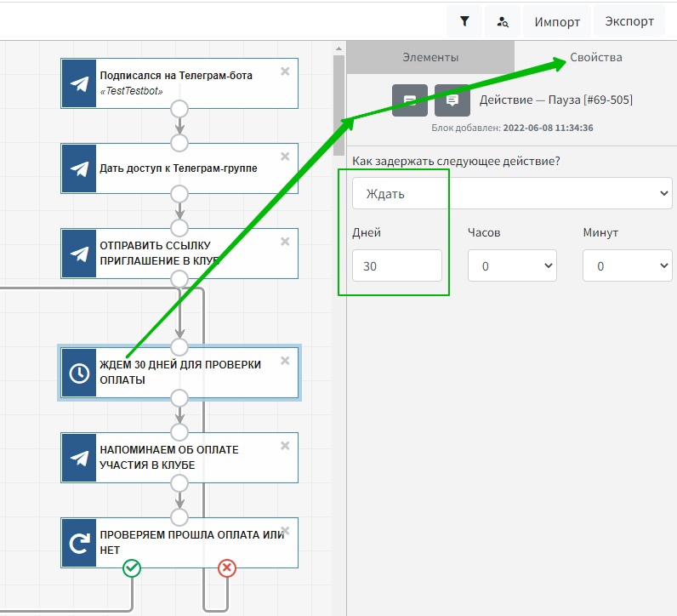Open the Часов dropdown
The height and width of the screenshot is (616, 677).
512,265
